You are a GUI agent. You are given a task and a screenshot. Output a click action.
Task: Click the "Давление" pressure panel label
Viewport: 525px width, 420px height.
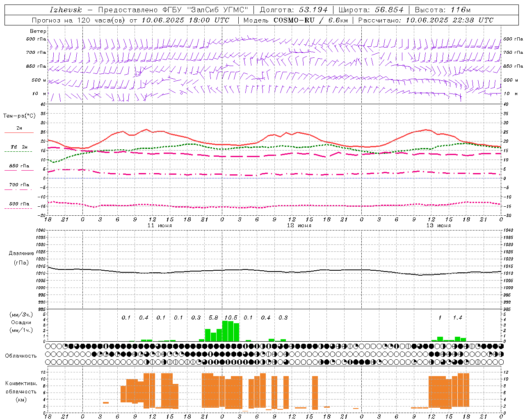coord(21,253)
